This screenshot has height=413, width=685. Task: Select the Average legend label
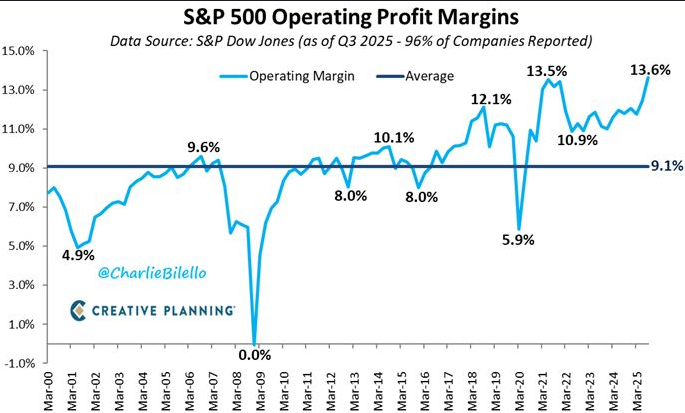[x=429, y=76]
